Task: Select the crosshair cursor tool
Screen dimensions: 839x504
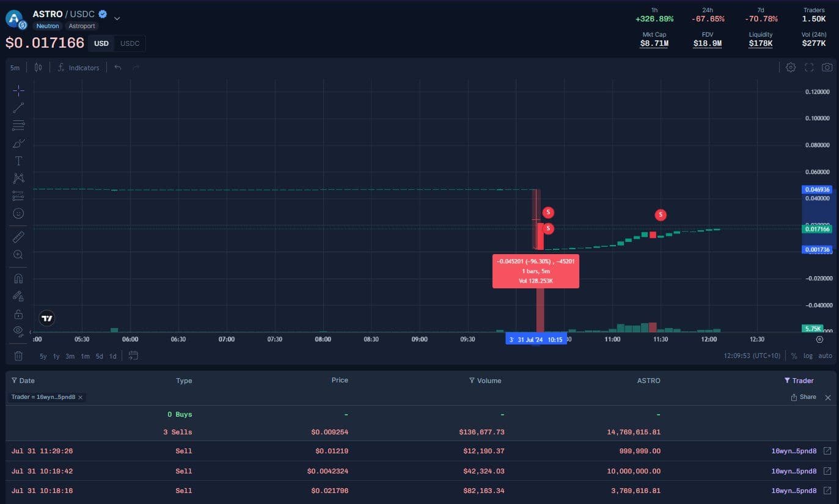Action: point(18,90)
